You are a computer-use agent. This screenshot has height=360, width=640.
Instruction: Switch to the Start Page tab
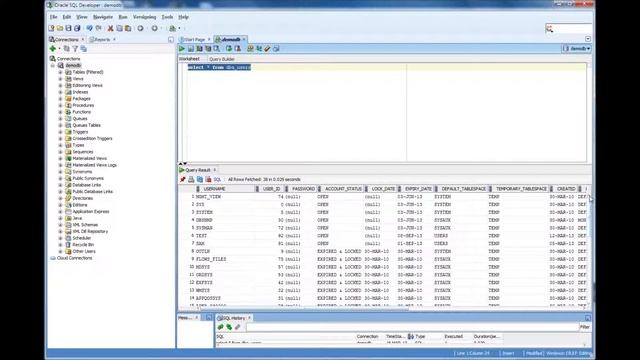(x=194, y=40)
